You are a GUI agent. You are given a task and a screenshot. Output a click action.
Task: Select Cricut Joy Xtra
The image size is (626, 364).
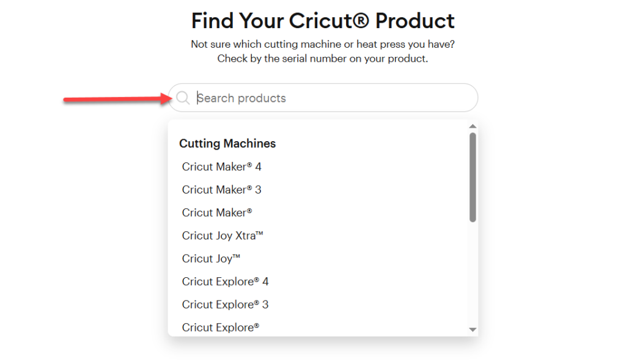pos(223,235)
